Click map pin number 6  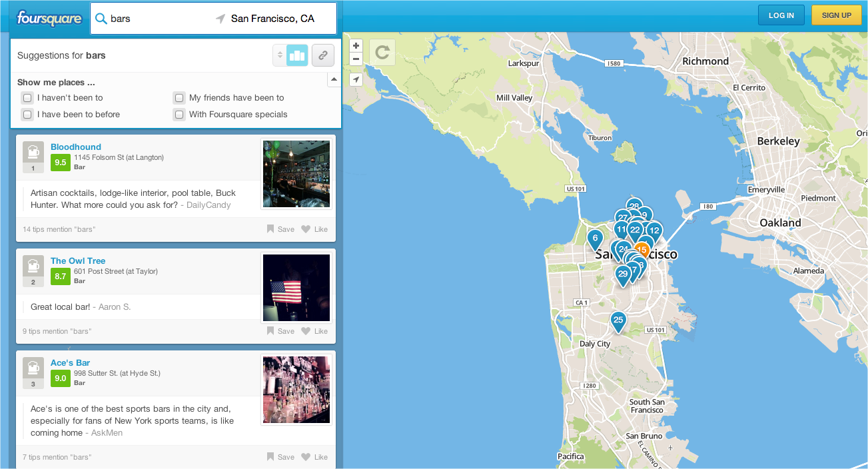pyautogui.click(x=595, y=238)
